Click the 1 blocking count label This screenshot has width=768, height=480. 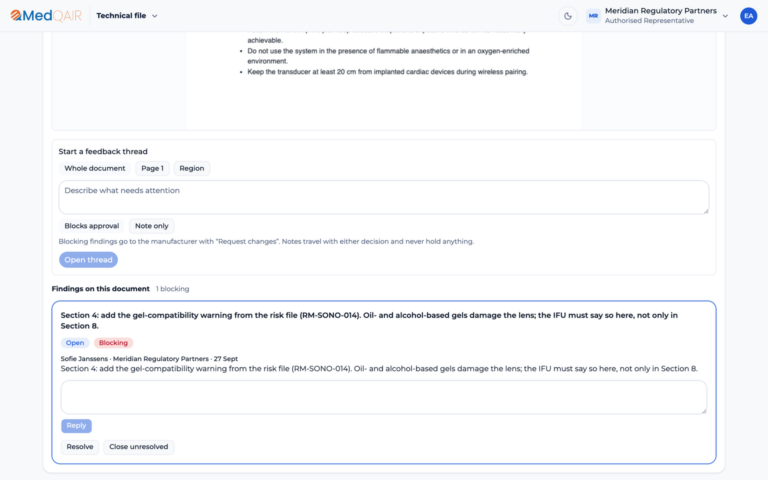[x=172, y=289]
